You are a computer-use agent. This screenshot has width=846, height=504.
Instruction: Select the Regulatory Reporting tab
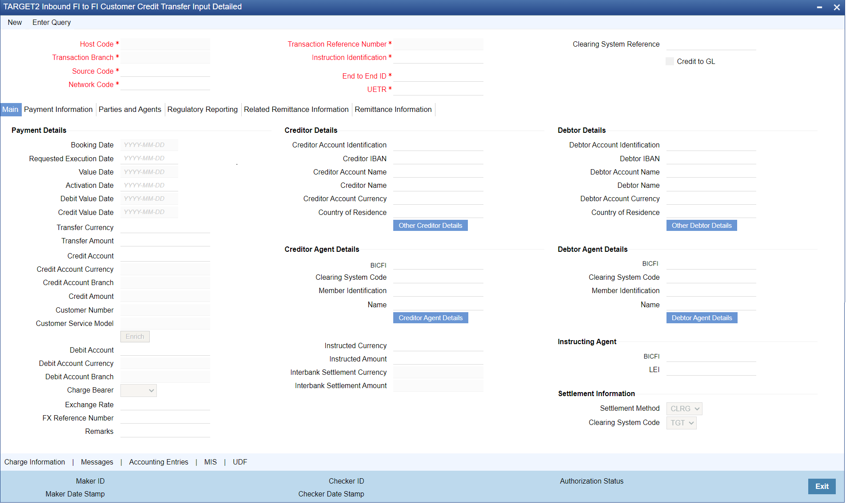point(203,110)
